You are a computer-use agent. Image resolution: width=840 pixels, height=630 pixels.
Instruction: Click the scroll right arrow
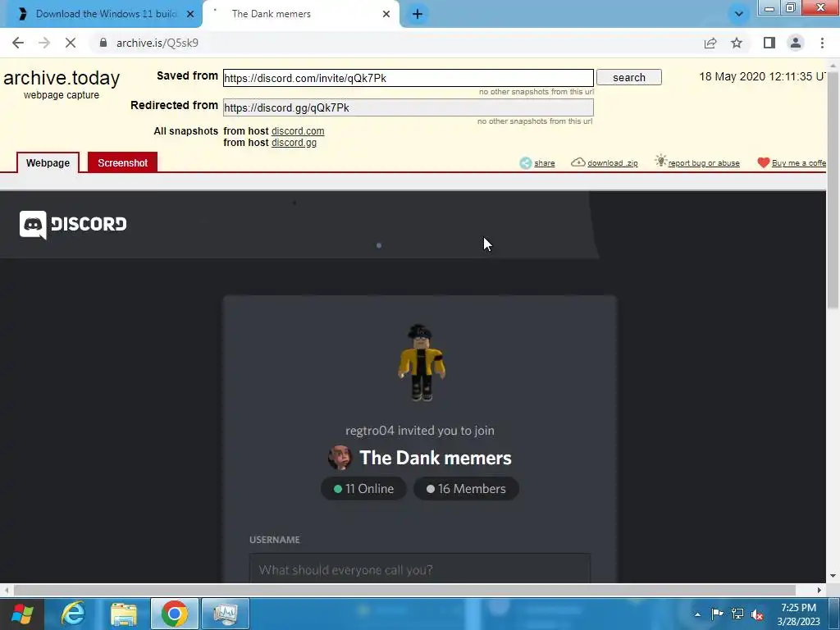[819, 590]
